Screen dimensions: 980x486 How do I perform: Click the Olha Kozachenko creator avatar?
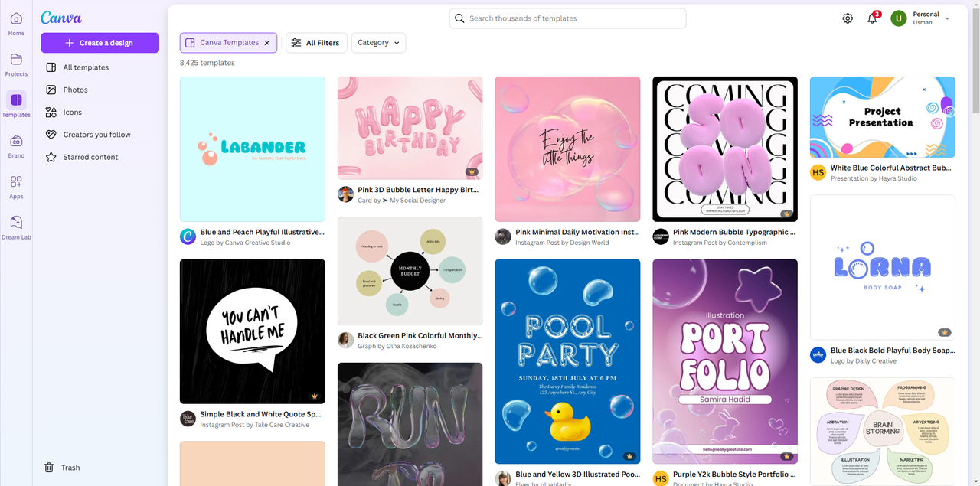point(345,340)
